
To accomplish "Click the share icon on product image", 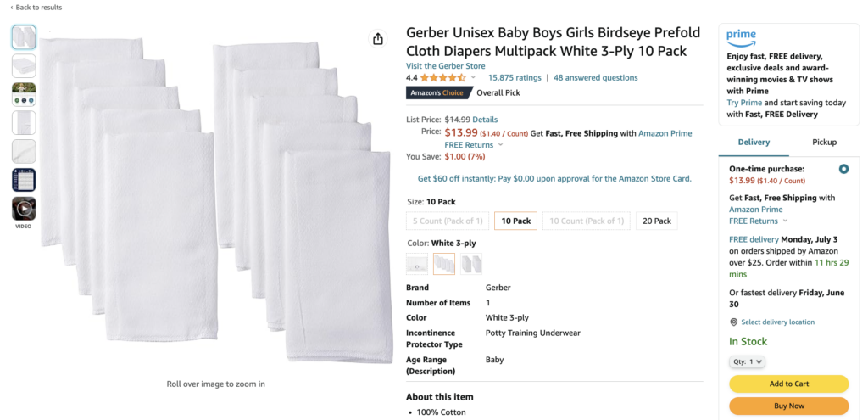I will coord(378,38).
